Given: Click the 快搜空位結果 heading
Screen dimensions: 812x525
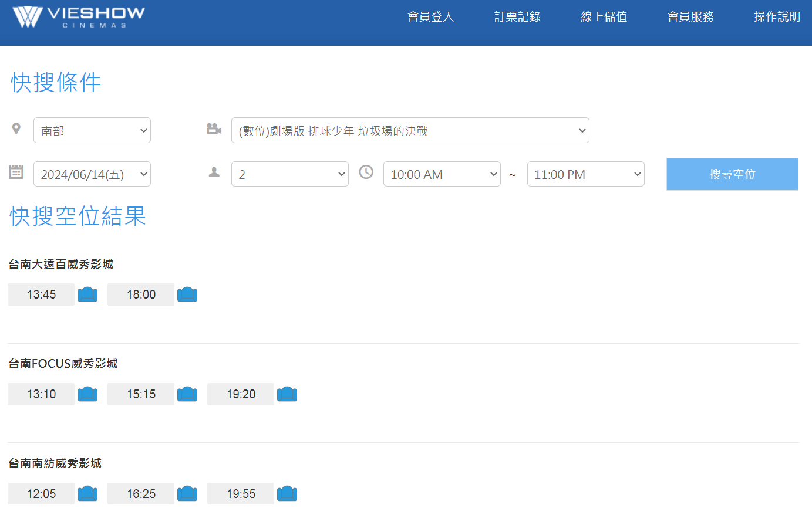Looking at the screenshot, I should click(78, 216).
